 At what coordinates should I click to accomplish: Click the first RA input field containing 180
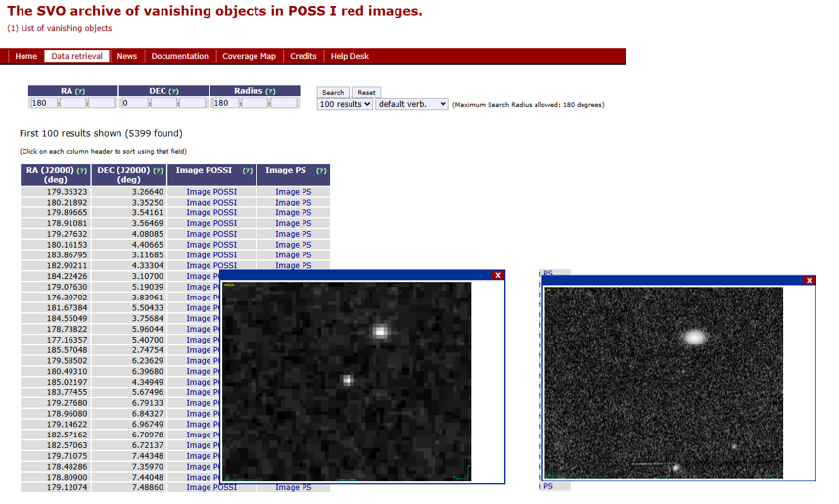pos(43,103)
